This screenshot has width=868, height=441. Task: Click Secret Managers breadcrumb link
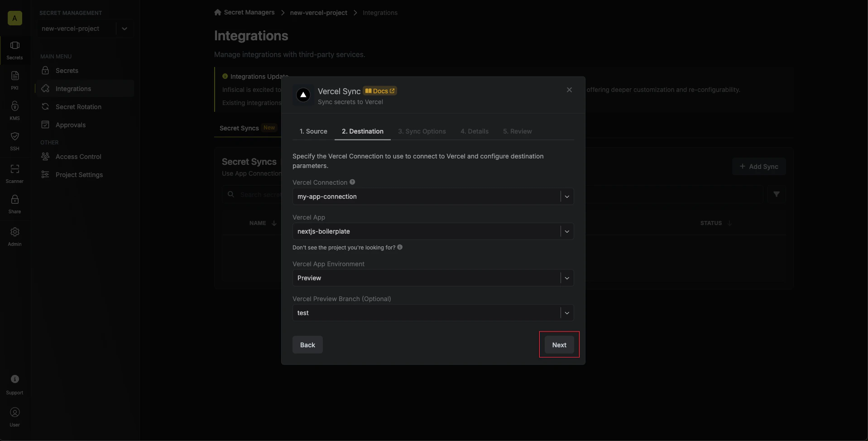(x=249, y=12)
